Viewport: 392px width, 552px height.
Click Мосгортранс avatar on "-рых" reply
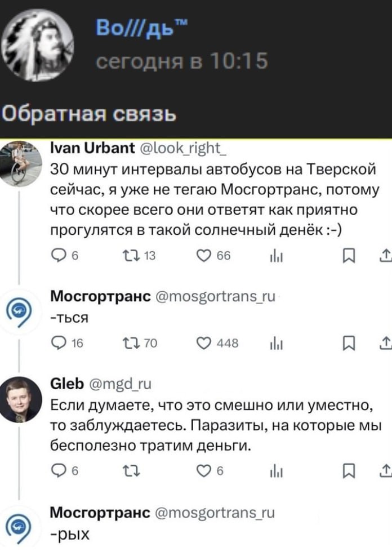20,527
